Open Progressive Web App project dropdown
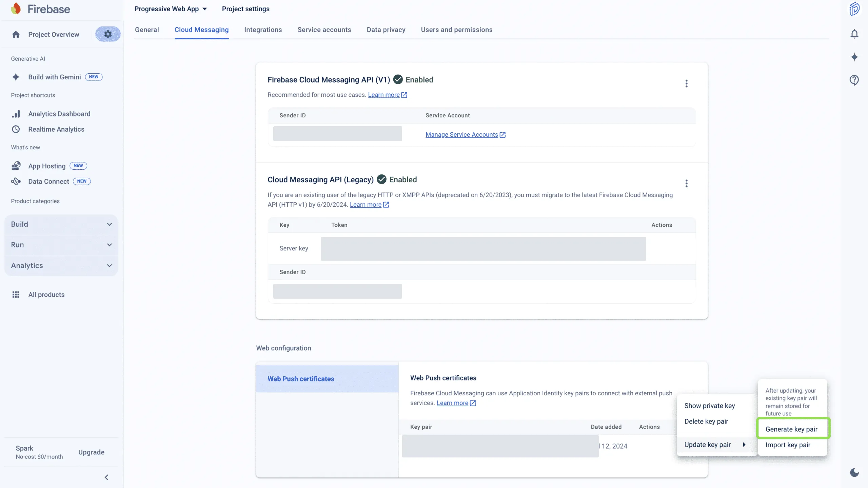Viewport: 868px width, 488px height. point(171,9)
